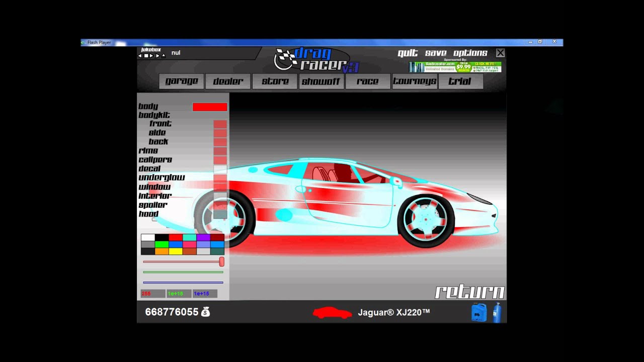Click the money bag icon

click(x=205, y=312)
